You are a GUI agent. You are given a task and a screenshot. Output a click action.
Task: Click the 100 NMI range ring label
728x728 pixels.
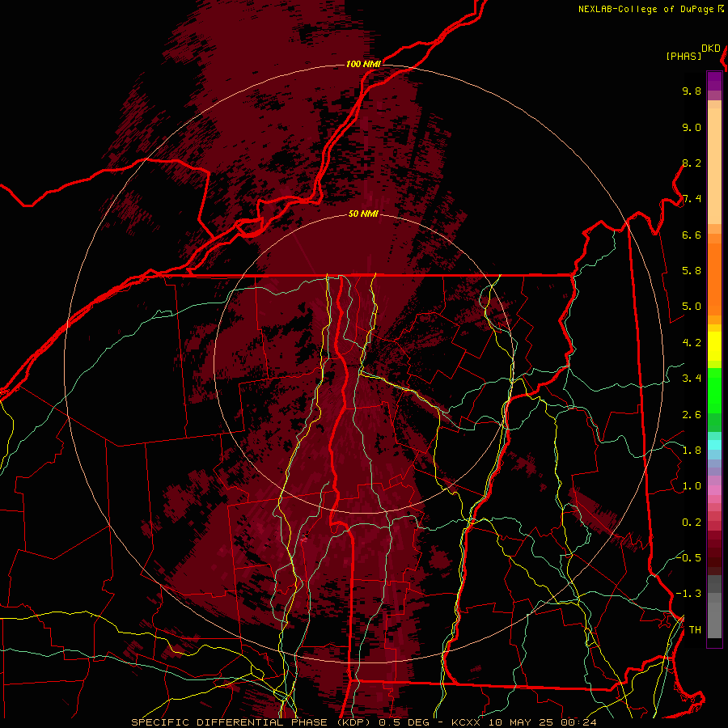(363, 64)
